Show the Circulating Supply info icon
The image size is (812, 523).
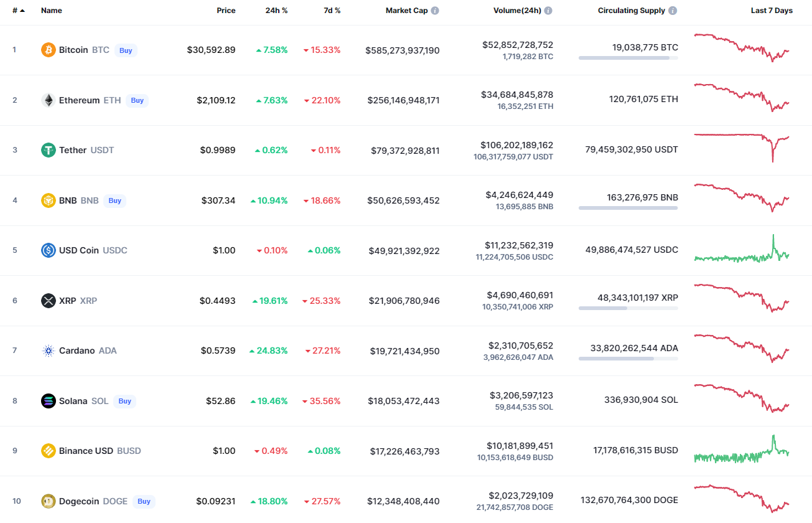click(673, 11)
